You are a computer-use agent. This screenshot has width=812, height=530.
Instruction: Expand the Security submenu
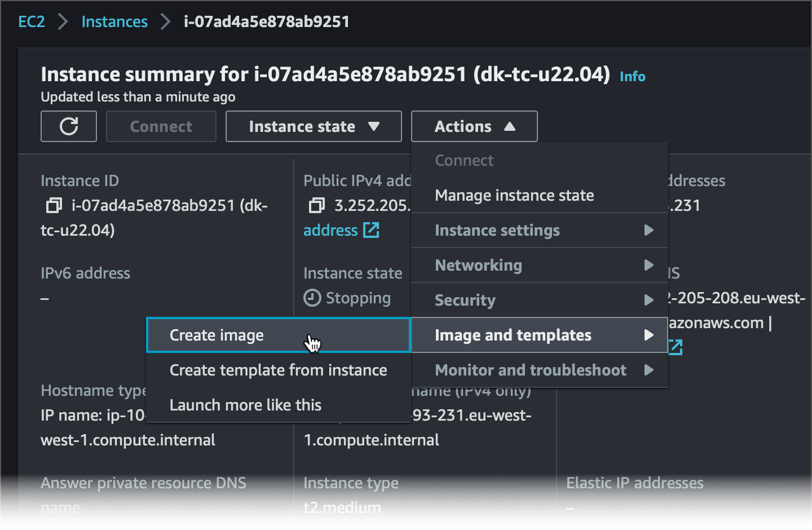(540, 300)
